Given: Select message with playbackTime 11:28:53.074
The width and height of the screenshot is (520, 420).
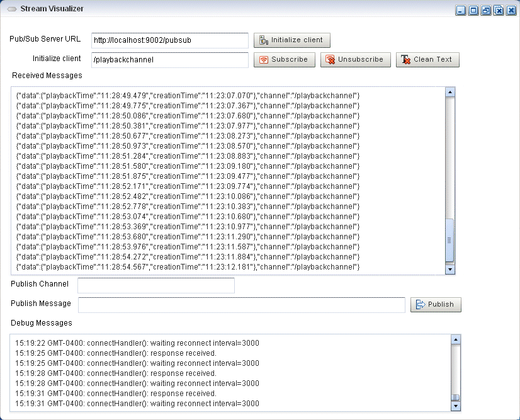Looking at the screenshot, I should pos(188,217).
